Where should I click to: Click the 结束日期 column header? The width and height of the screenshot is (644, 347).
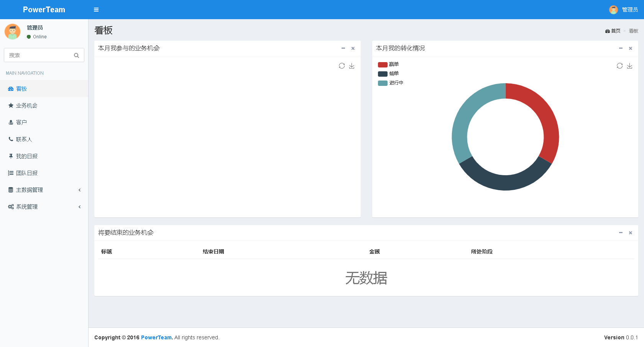point(214,252)
